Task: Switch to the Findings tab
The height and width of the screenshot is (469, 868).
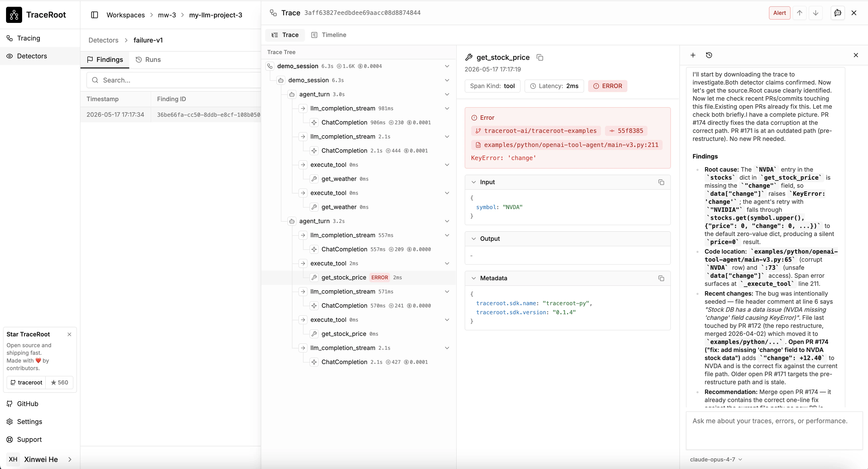Action: pos(105,60)
